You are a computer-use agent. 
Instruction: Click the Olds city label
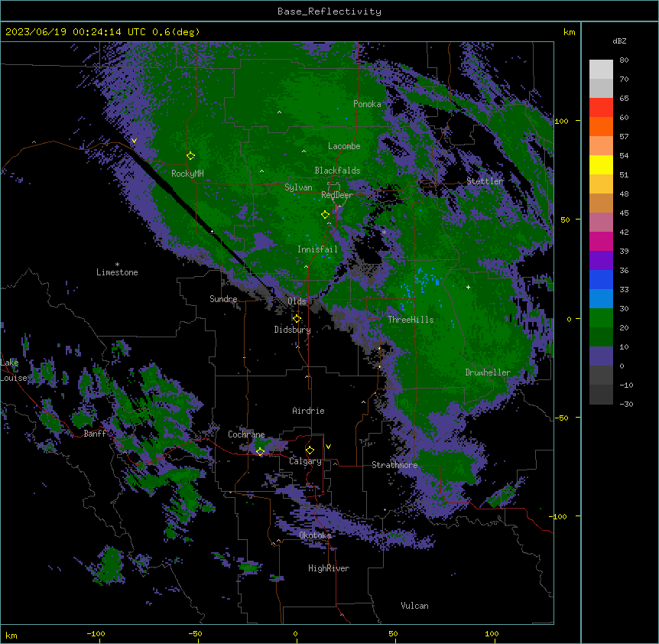(x=297, y=301)
